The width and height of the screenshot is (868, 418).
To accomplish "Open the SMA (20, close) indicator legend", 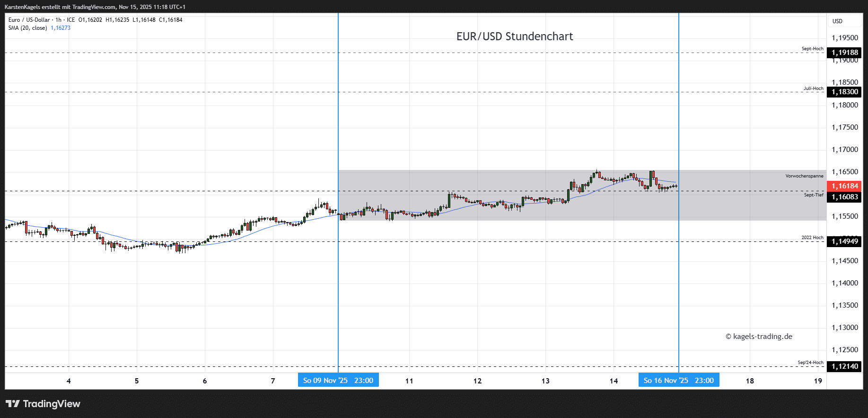I will point(27,28).
